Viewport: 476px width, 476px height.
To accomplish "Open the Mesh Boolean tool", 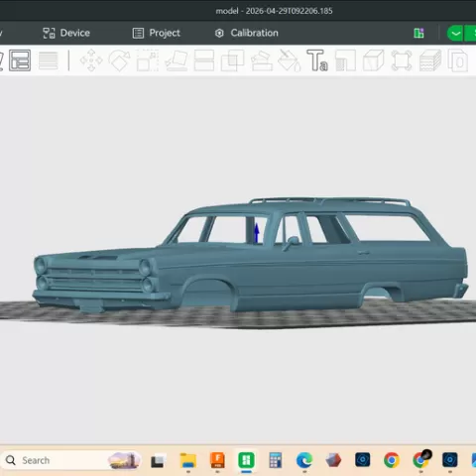I will [232, 60].
